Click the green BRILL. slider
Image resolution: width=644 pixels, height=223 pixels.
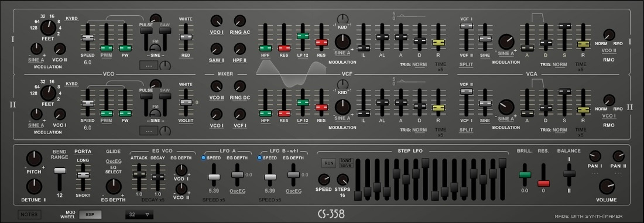pos(525,174)
